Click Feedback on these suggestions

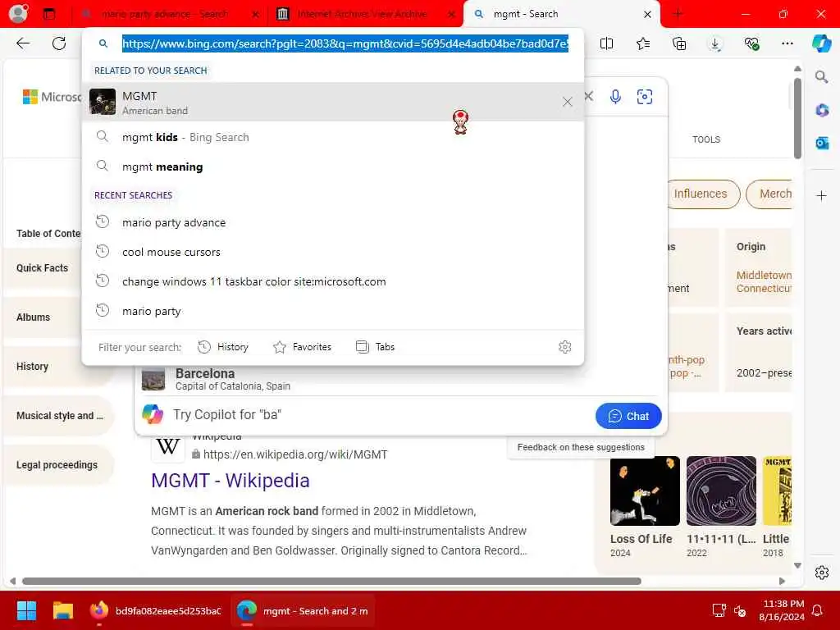pyautogui.click(x=581, y=447)
